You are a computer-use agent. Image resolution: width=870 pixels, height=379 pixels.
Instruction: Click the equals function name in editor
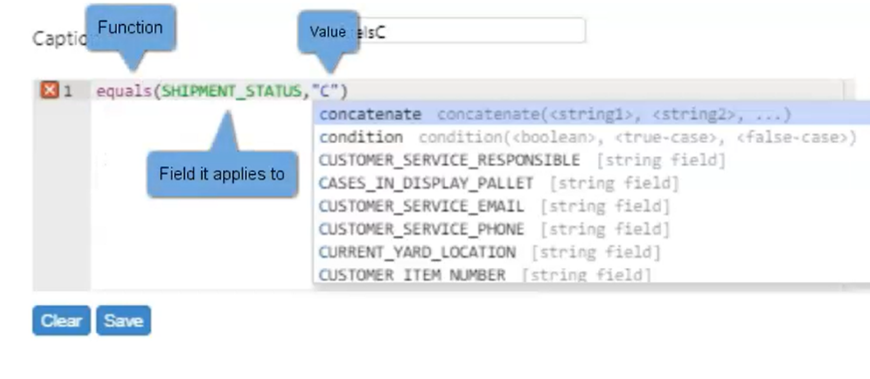124,91
